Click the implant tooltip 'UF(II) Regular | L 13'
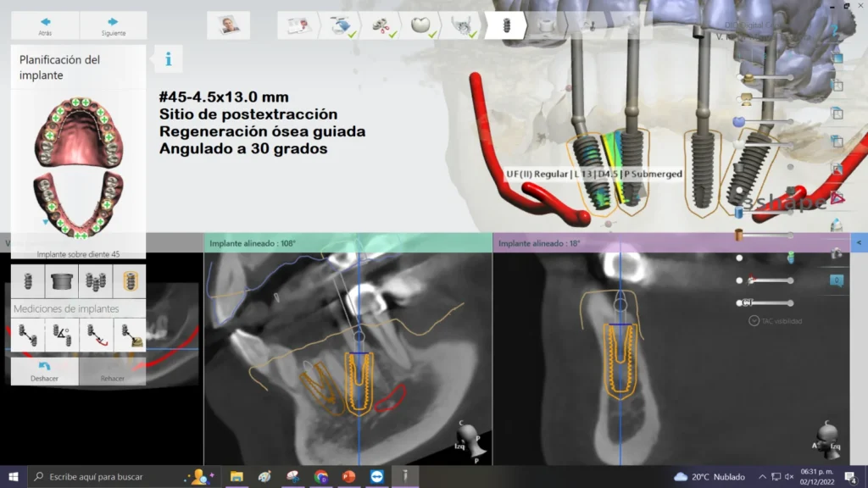 (x=594, y=174)
